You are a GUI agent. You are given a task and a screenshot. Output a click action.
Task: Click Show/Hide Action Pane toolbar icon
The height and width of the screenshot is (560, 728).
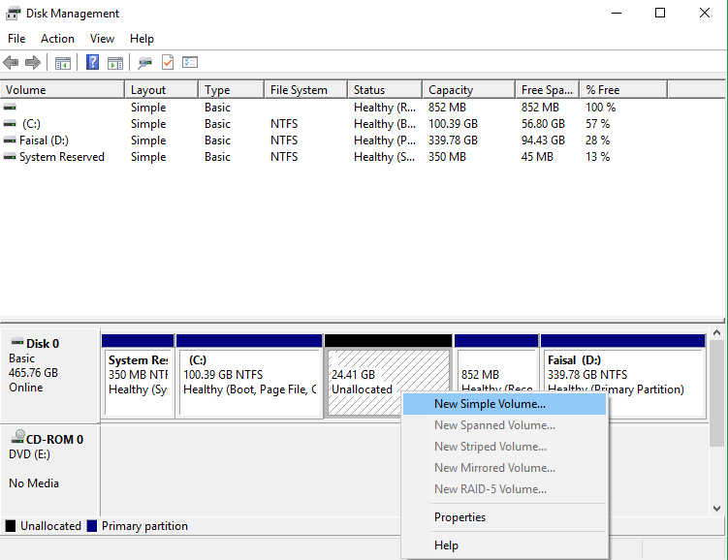click(115, 63)
